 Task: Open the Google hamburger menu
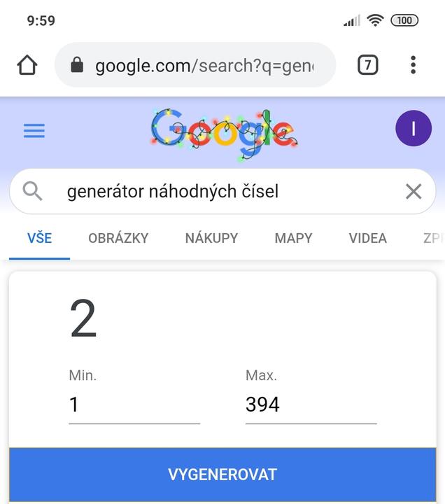pos(34,131)
